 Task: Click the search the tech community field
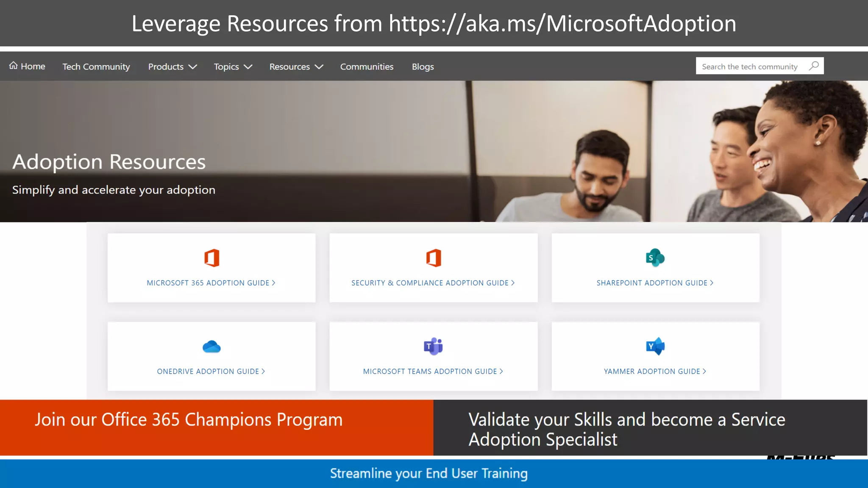coord(759,66)
